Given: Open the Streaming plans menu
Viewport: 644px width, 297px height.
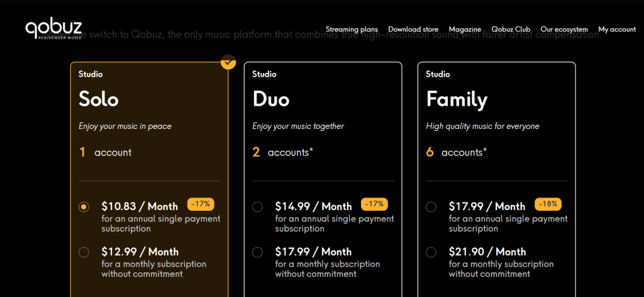Looking at the screenshot, I should [x=352, y=30].
